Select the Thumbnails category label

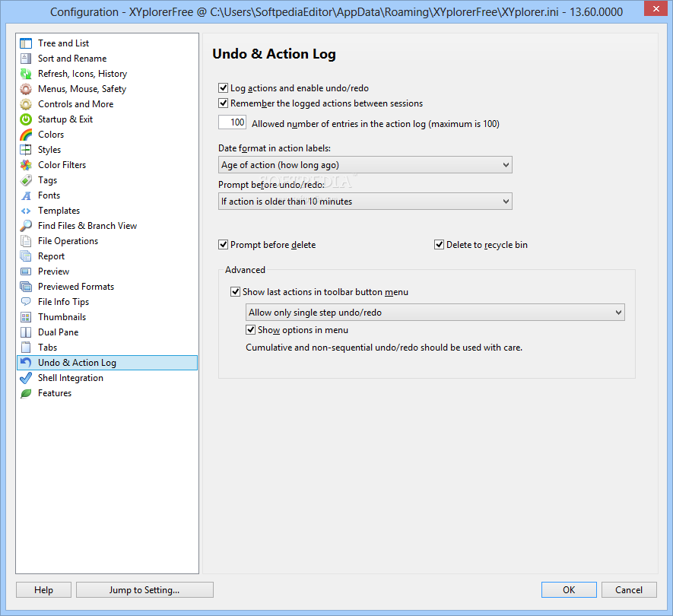(62, 317)
